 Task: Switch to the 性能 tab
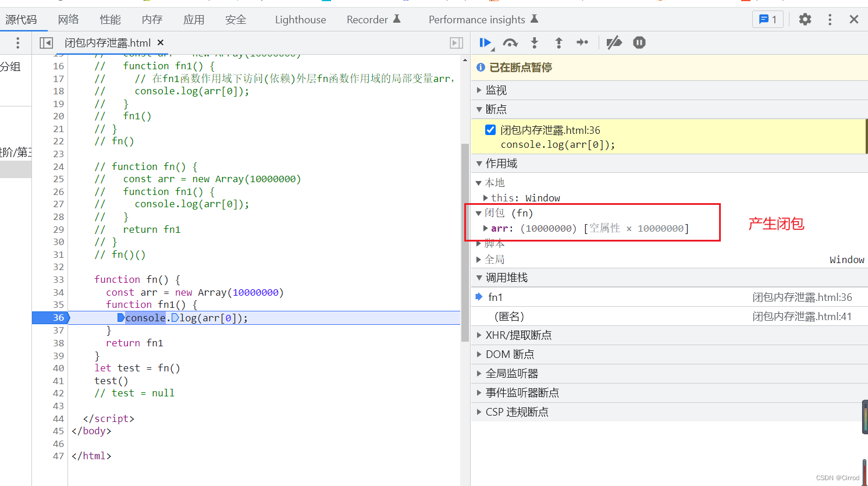click(x=110, y=19)
